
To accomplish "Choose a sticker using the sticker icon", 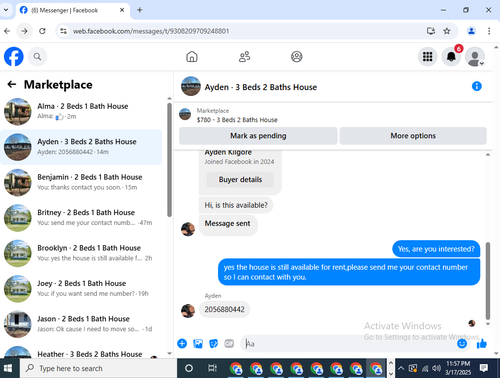I will tap(213, 343).
